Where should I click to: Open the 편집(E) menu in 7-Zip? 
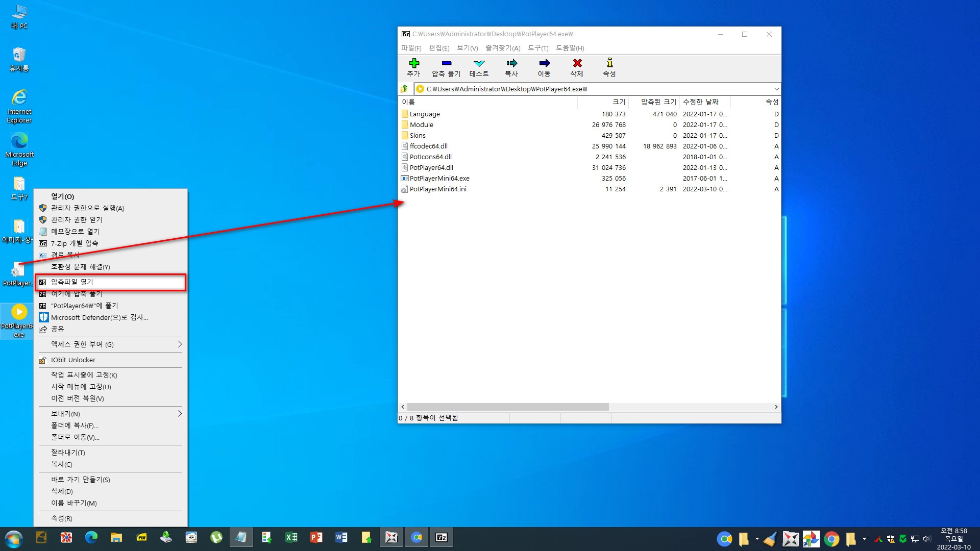(x=439, y=48)
